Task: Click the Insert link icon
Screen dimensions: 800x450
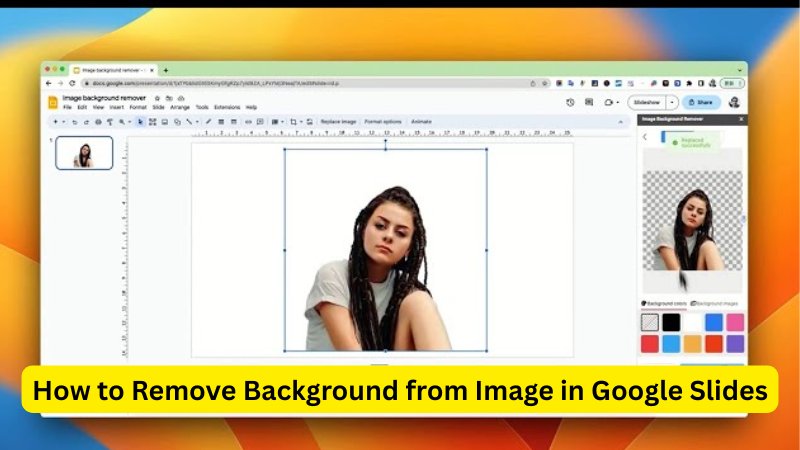Action: tap(248, 122)
